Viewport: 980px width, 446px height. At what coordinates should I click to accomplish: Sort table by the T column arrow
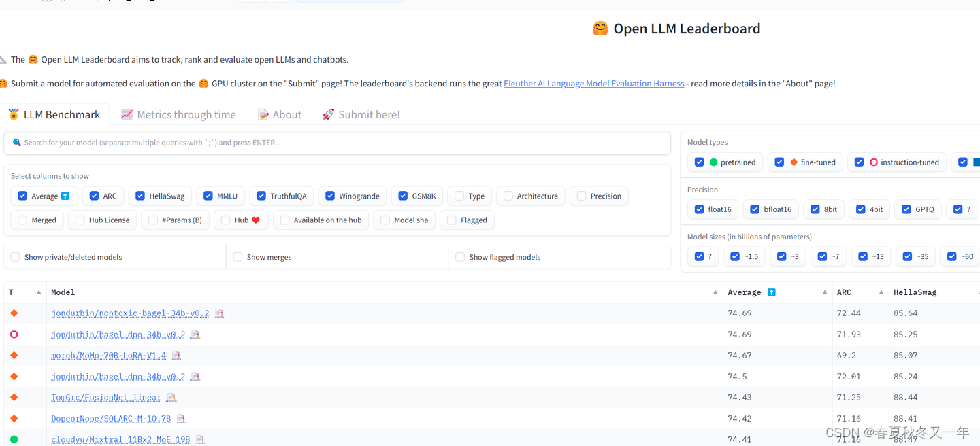tap(39, 292)
